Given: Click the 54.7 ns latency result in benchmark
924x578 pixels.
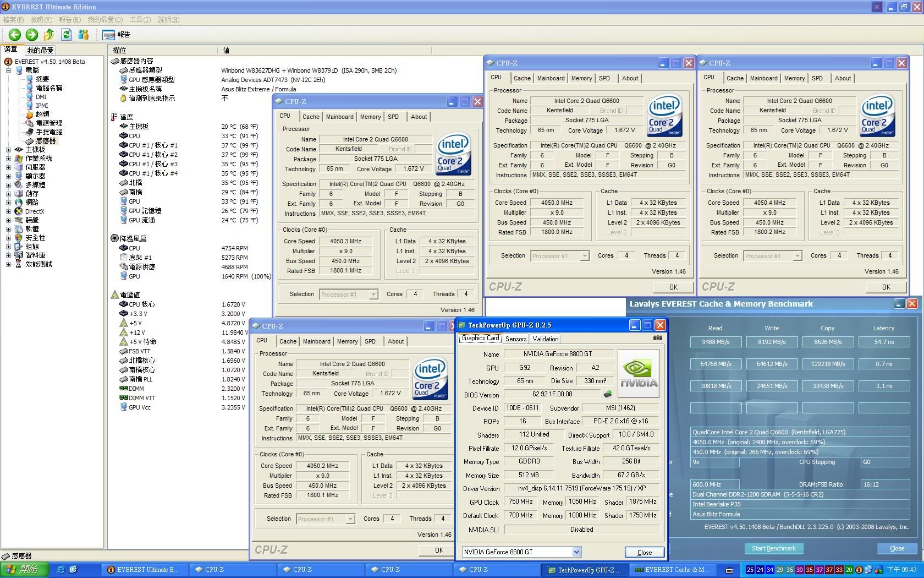Looking at the screenshot, I should [x=884, y=342].
